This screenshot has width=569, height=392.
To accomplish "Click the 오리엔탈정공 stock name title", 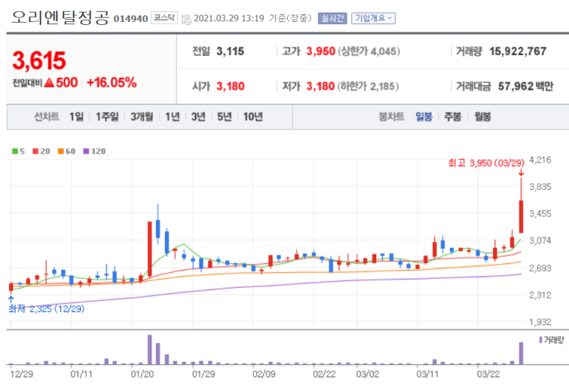I will click(x=60, y=18).
